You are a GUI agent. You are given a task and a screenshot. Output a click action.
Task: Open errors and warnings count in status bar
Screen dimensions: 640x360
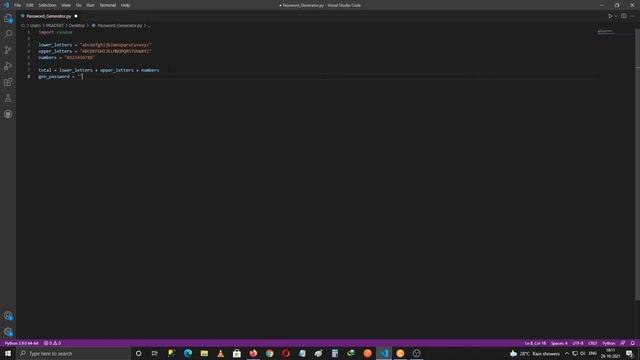tap(52, 343)
